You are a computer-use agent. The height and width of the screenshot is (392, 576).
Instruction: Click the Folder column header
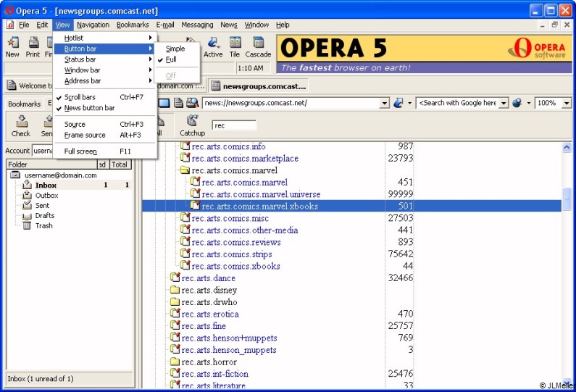pyautogui.click(x=51, y=164)
